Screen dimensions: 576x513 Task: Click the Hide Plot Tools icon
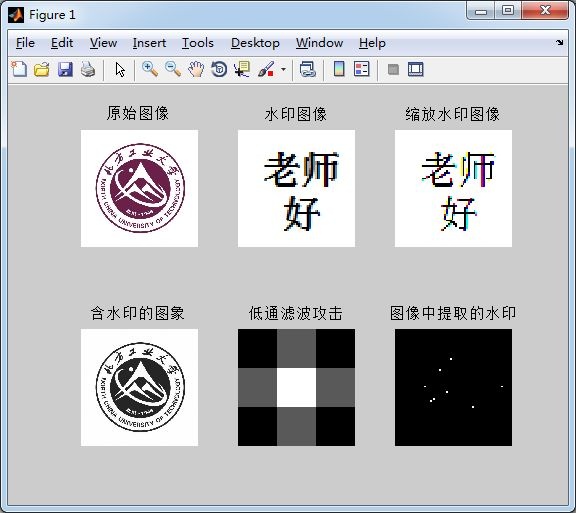(393, 69)
